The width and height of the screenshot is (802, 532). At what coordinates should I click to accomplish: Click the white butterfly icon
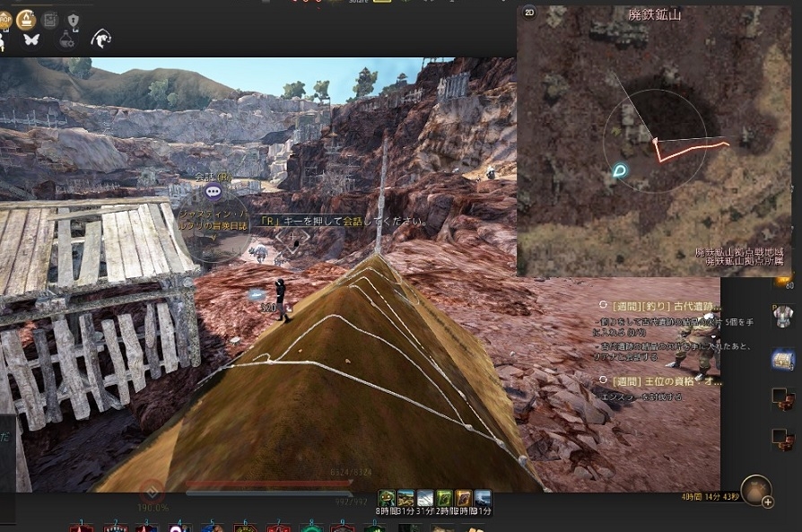click(x=31, y=40)
